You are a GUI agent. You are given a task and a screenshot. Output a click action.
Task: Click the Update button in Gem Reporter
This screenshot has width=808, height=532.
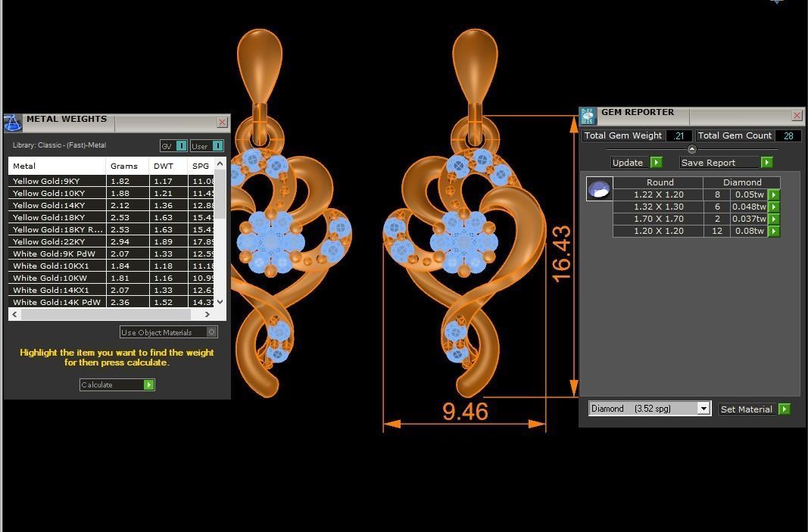(636, 163)
